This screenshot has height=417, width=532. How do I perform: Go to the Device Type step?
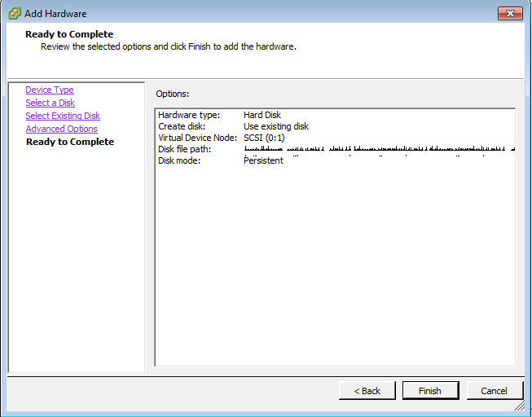coord(50,90)
